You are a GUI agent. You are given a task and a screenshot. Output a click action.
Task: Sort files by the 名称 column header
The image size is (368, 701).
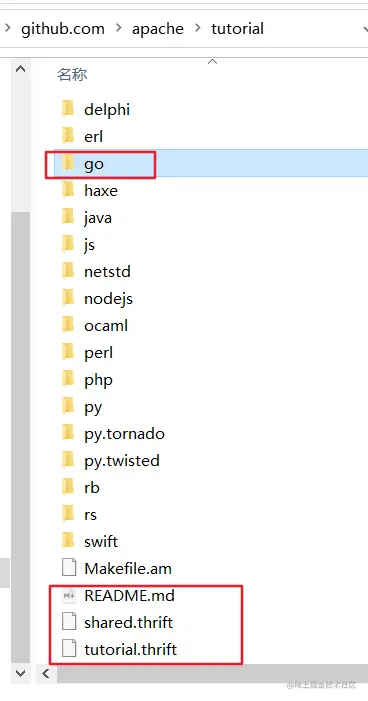pyautogui.click(x=72, y=74)
